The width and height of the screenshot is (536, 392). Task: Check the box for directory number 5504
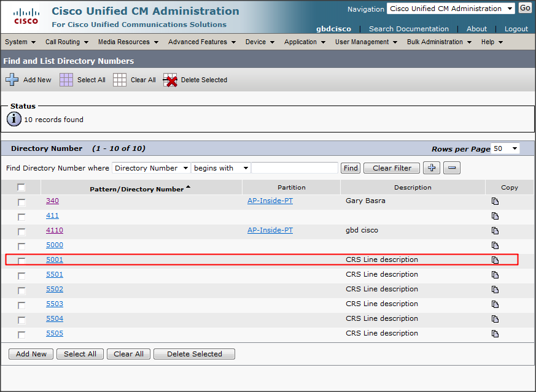(21, 320)
